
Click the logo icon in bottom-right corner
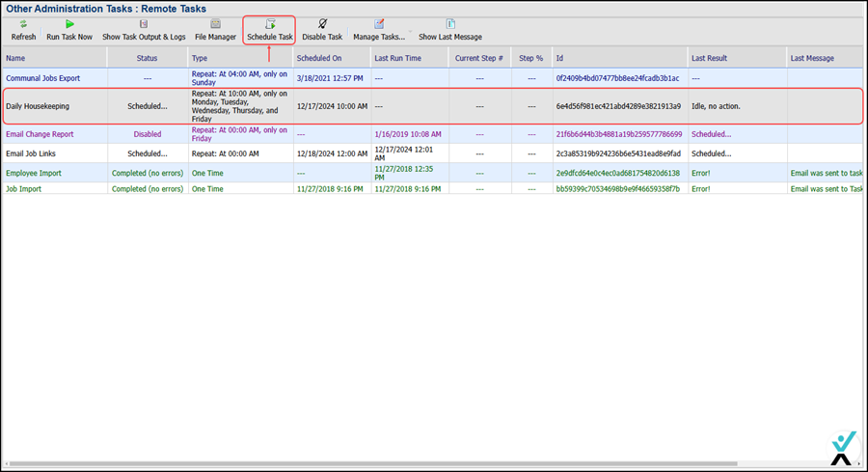[840, 449]
